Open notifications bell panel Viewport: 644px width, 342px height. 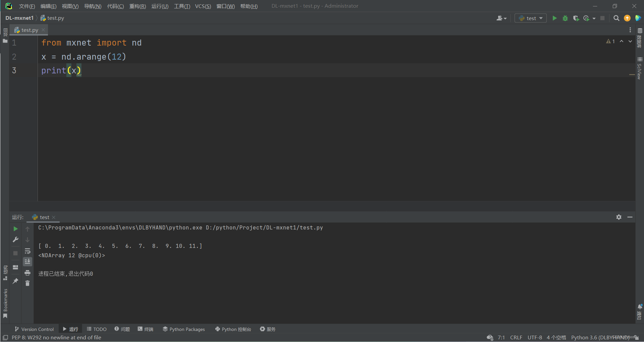pyautogui.click(x=640, y=312)
